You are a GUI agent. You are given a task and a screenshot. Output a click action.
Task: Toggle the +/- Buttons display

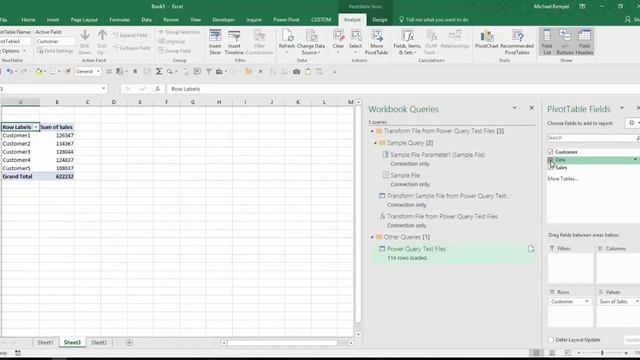(x=564, y=42)
